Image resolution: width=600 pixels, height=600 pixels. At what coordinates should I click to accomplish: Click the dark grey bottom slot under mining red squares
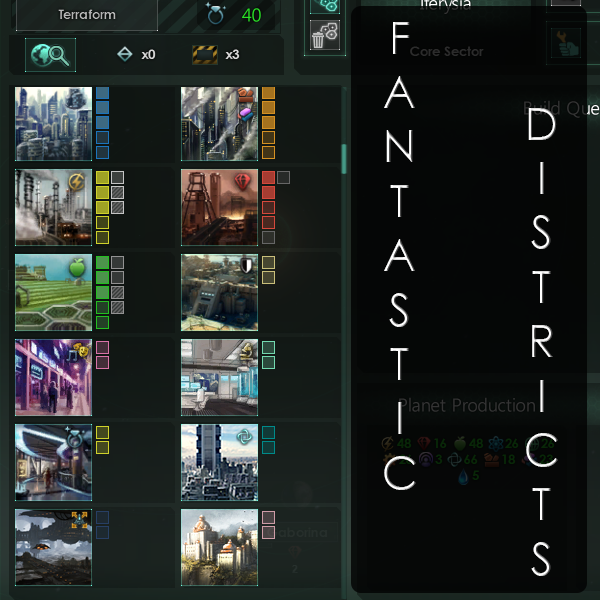pyautogui.click(x=268, y=238)
